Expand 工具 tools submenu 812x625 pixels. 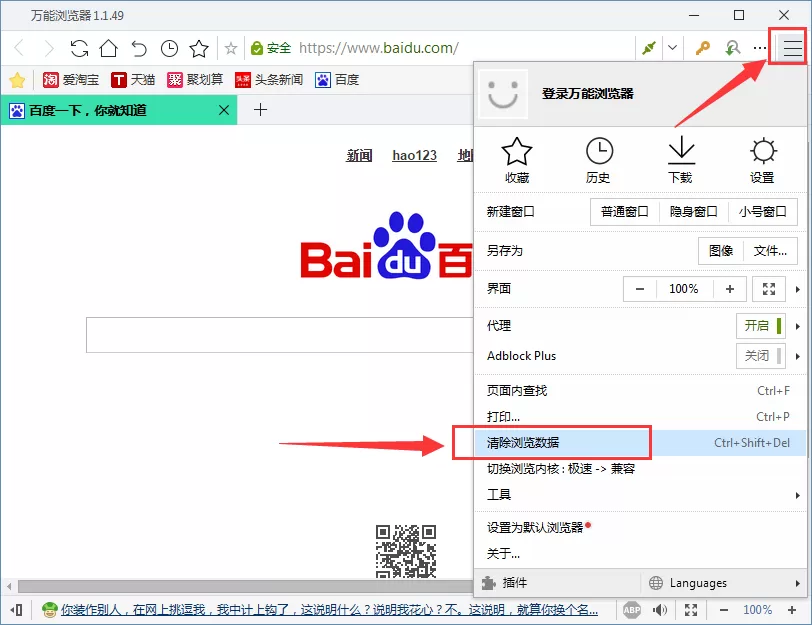641,495
